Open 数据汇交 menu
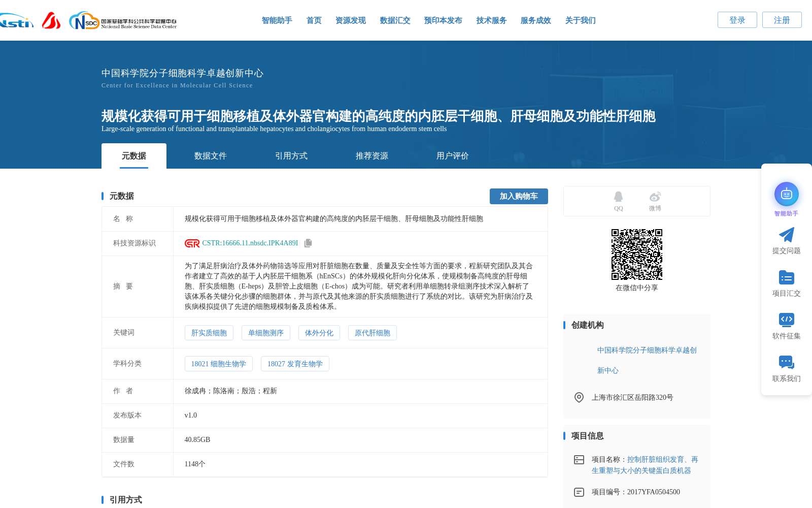 tap(395, 20)
